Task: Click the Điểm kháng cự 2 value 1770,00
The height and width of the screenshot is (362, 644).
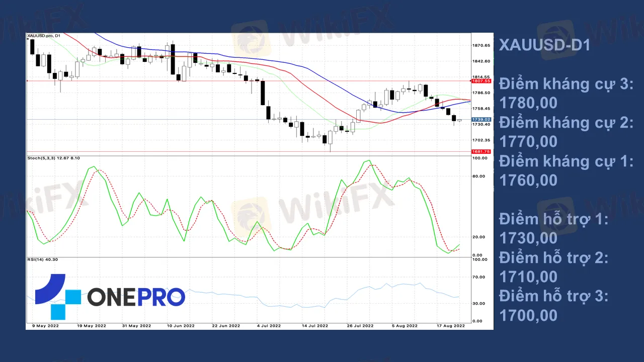Action: click(x=528, y=142)
